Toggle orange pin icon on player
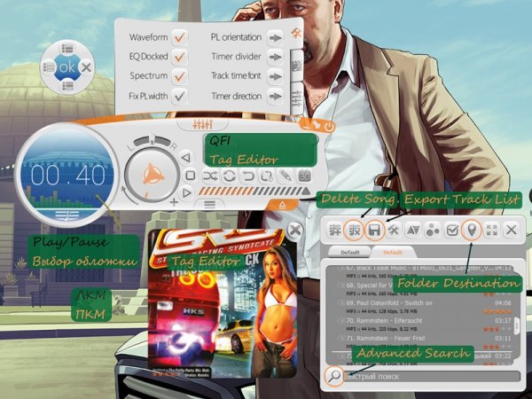532x399 pixels. [x=317, y=127]
